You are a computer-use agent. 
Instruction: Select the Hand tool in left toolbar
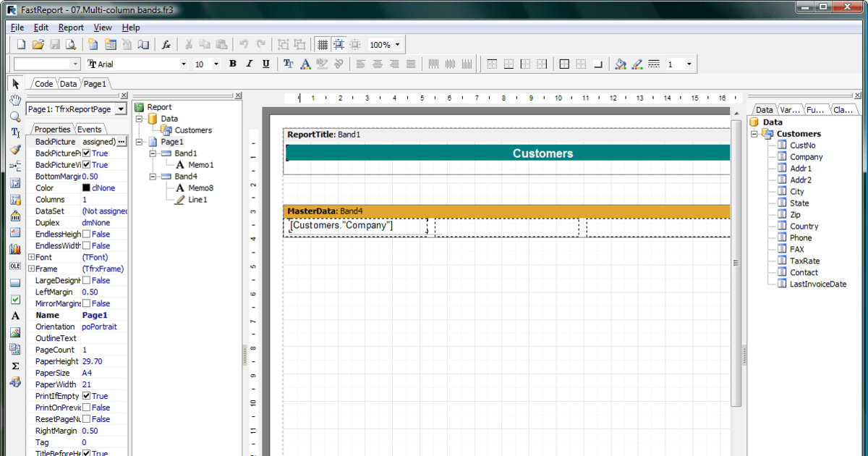coord(15,100)
